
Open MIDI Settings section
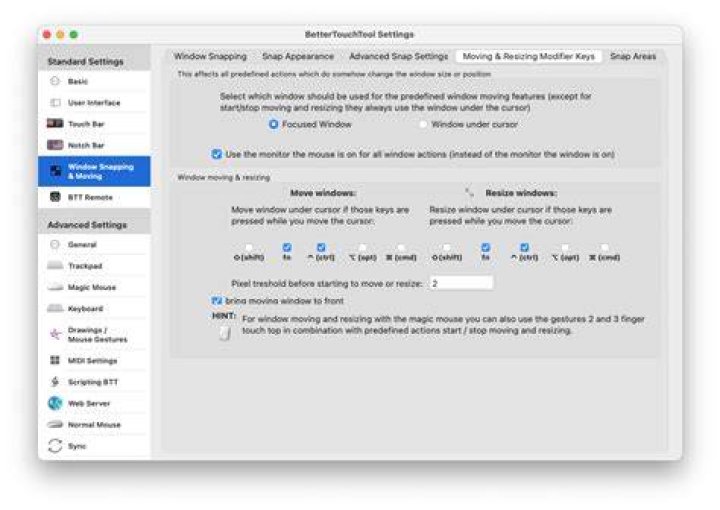(95, 360)
